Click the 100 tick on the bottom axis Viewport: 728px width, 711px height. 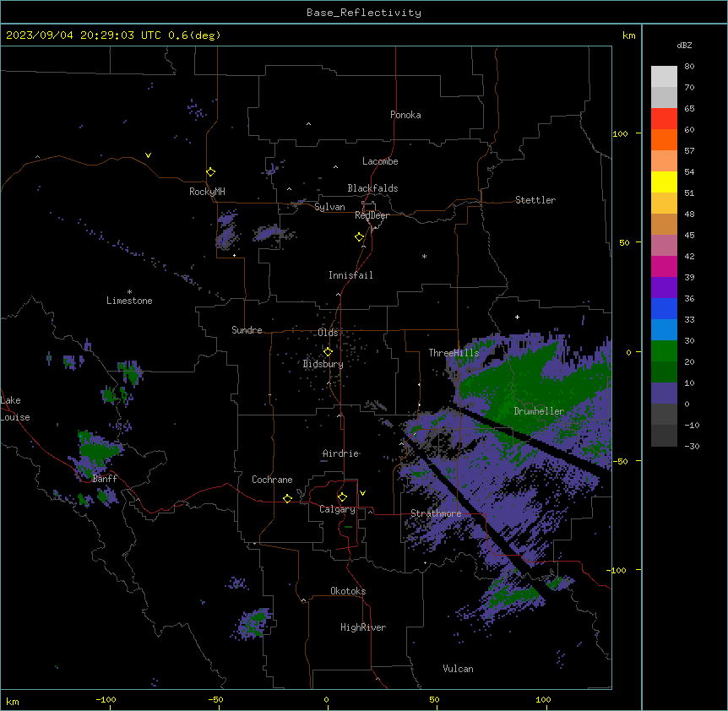(x=543, y=699)
